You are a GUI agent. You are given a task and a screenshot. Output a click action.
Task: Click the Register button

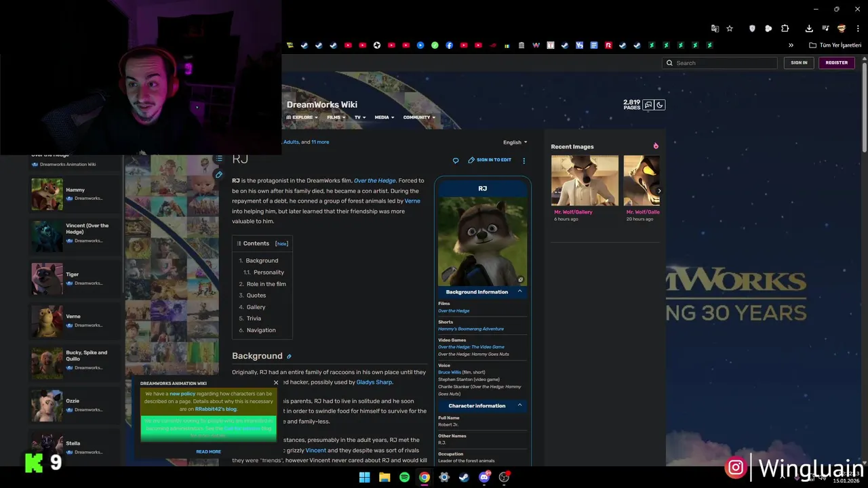pos(836,62)
